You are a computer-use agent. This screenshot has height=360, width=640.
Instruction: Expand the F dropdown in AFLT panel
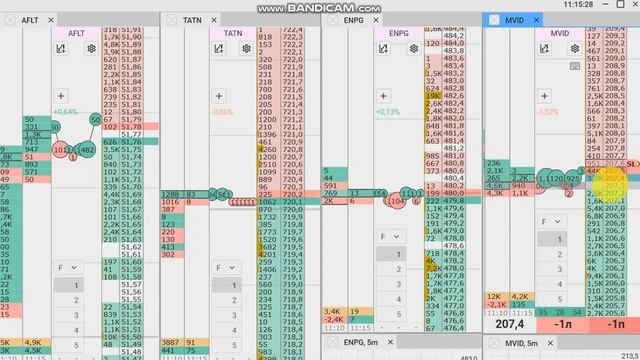68,268
